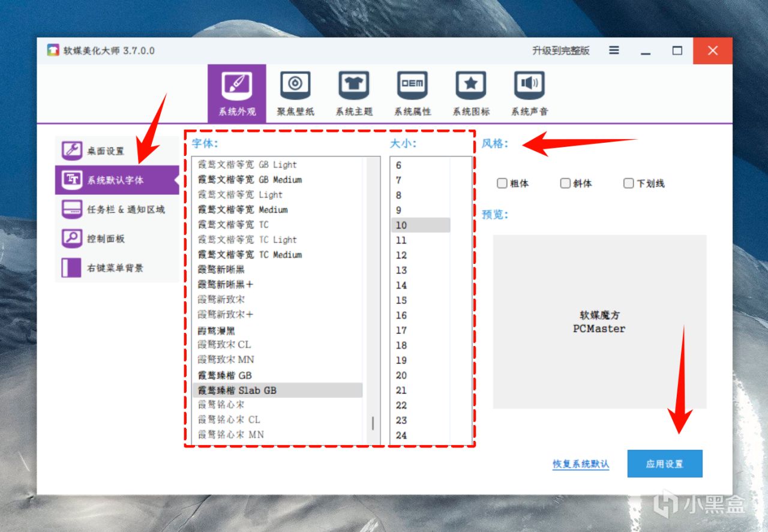Open the 系统属性 OEM icon
768x532 pixels.
(x=412, y=86)
